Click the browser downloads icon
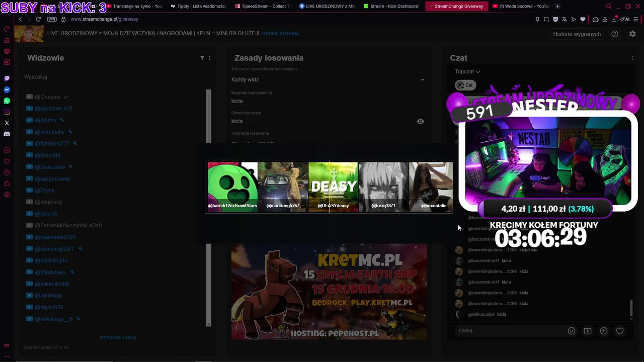This screenshot has height=362, width=644. click(x=614, y=19)
